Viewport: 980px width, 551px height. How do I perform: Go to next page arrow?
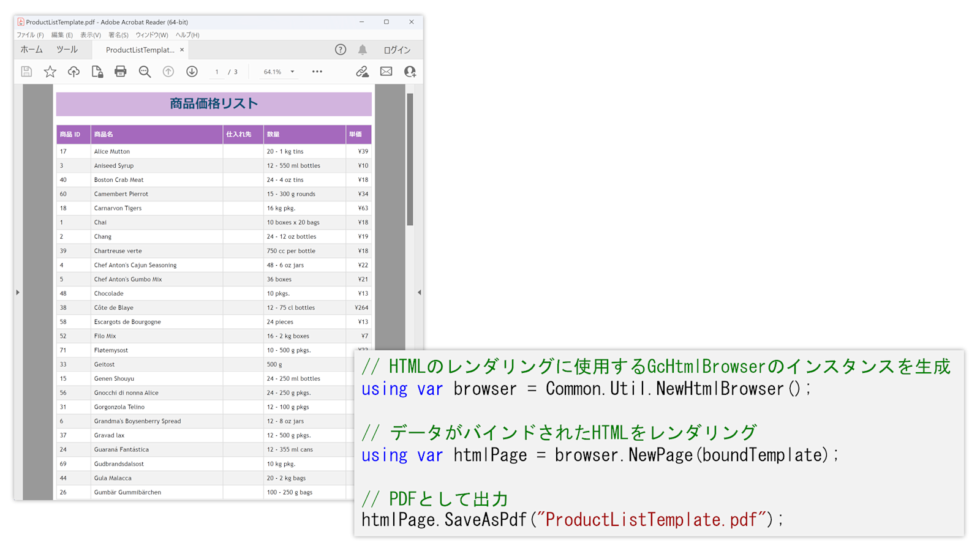coord(192,72)
